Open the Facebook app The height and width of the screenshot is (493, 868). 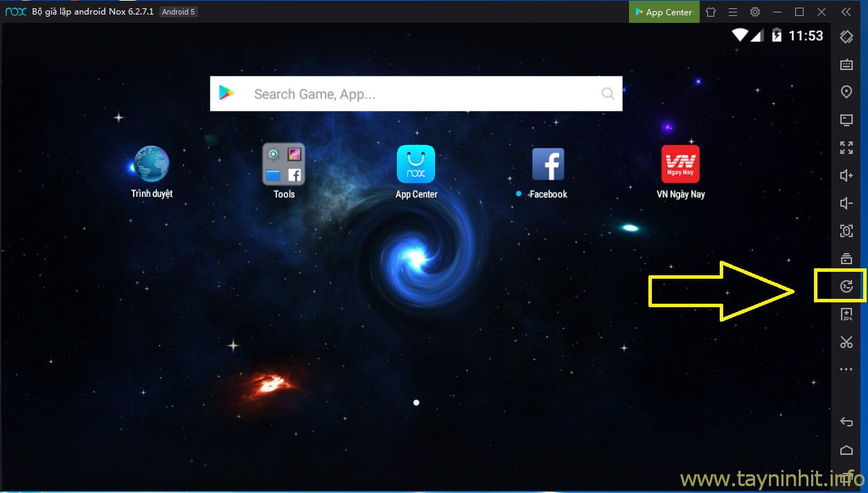point(548,164)
